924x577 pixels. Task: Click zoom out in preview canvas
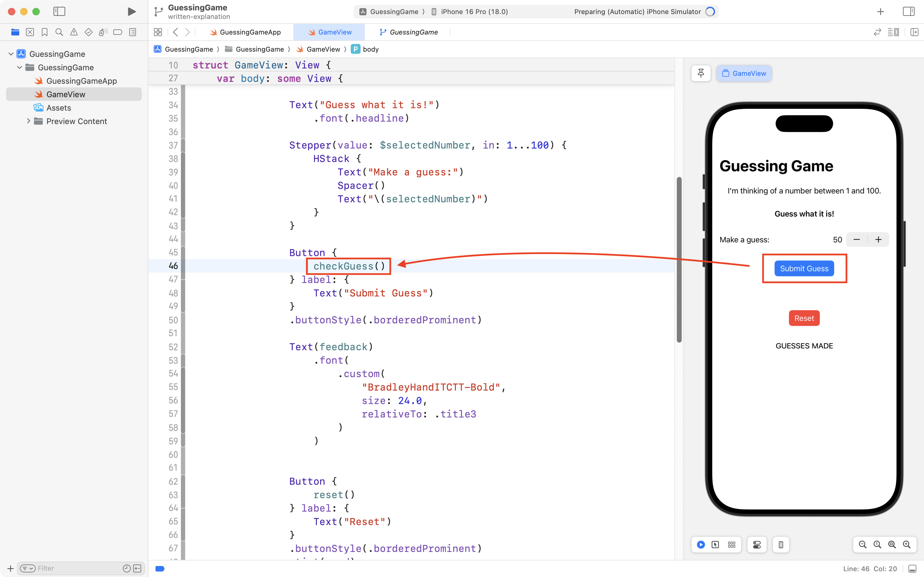point(862,545)
